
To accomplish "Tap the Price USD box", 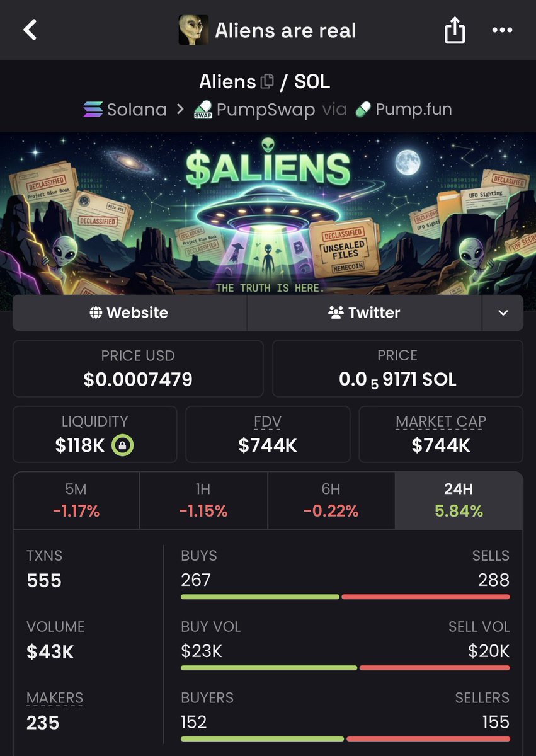I will [x=138, y=369].
